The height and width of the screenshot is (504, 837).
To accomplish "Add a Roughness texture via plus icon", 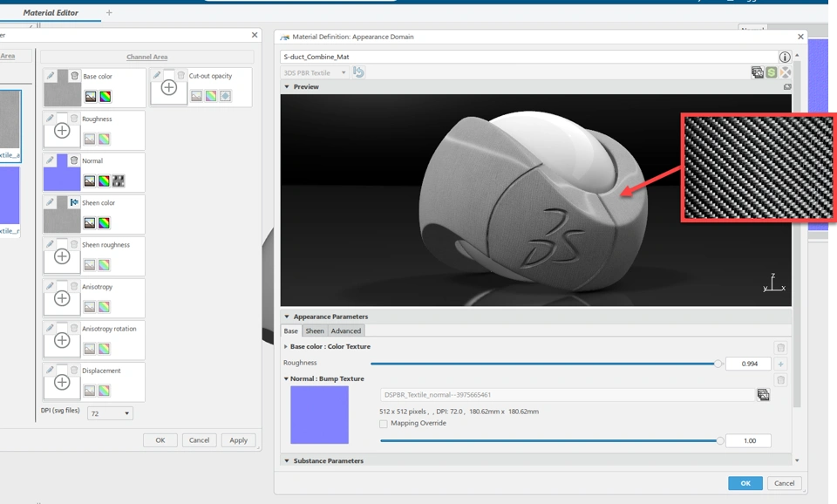I will tap(62, 130).
